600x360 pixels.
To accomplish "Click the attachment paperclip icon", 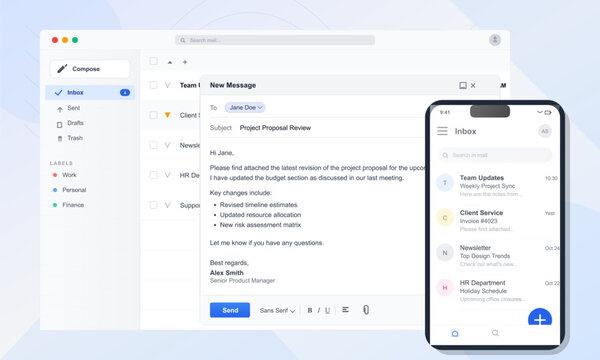I will pyautogui.click(x=366, y=310).
